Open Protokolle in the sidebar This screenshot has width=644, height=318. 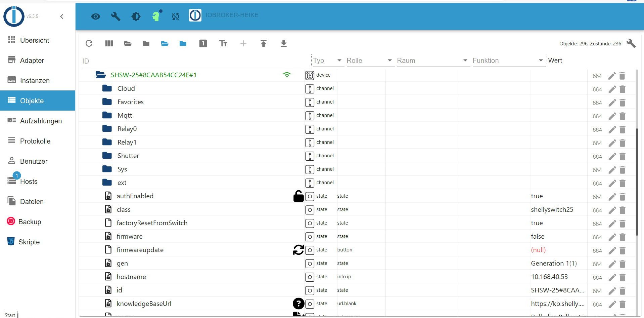[38, 141]
